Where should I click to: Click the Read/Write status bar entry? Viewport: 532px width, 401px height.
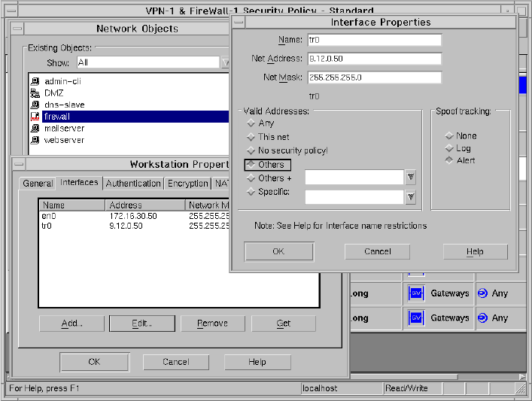point(413,388)
